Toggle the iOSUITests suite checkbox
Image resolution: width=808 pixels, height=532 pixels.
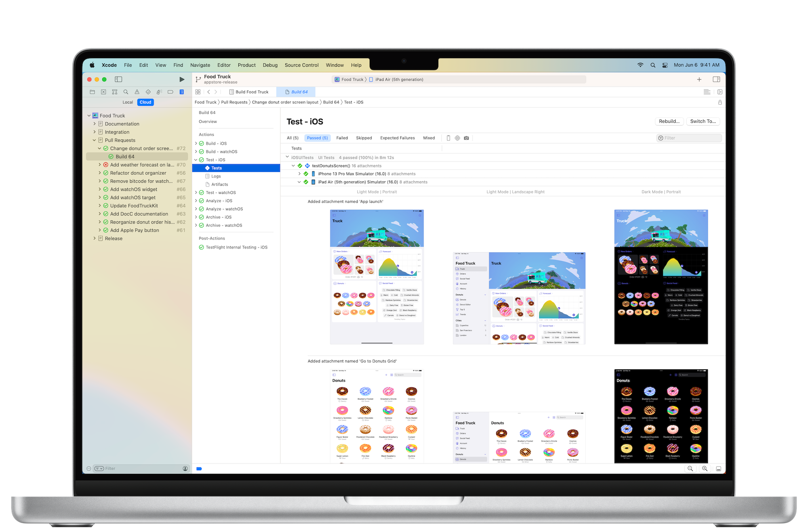pyautogui.click(x=288, y=157)
